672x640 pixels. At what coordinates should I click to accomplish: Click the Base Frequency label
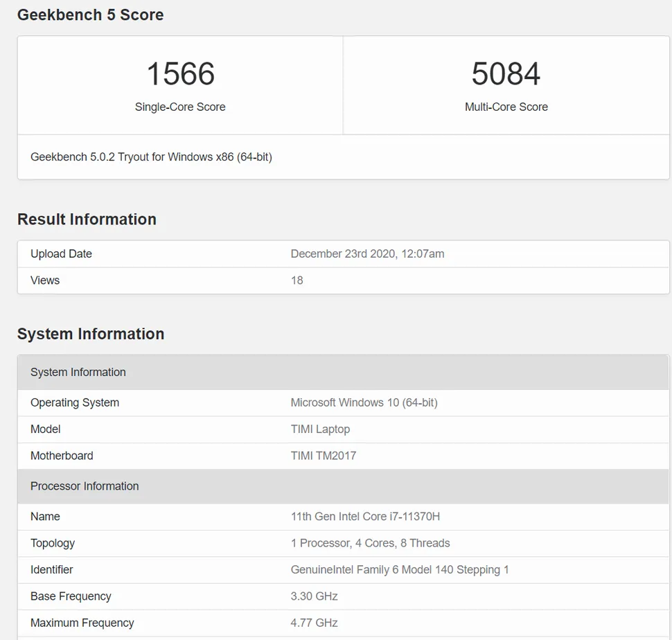coord(71,596)
